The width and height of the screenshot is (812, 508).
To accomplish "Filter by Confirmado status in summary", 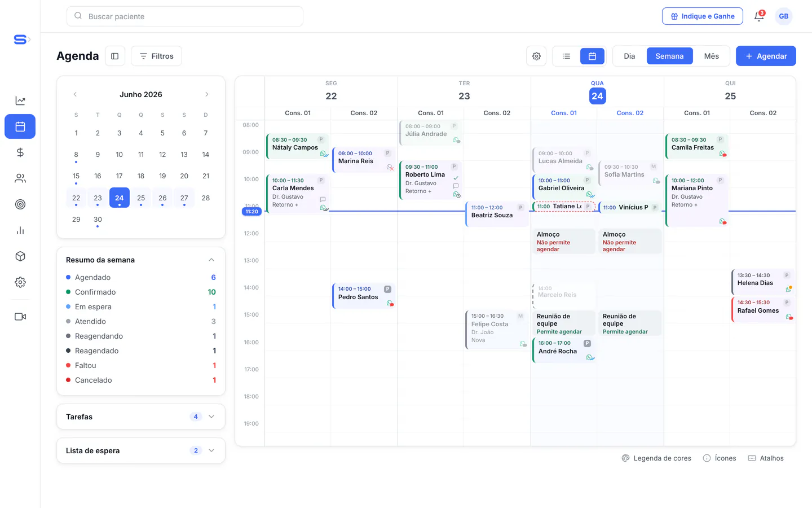I will point(141,292).
